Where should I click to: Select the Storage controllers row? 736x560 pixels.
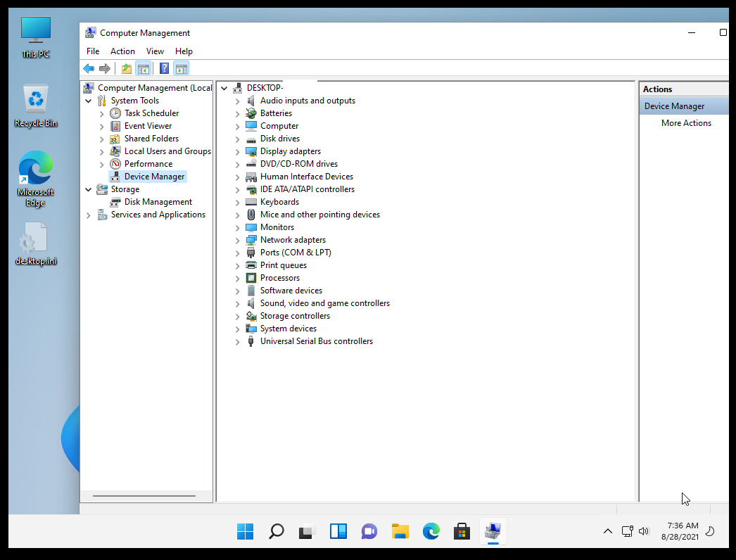(295, 316)
